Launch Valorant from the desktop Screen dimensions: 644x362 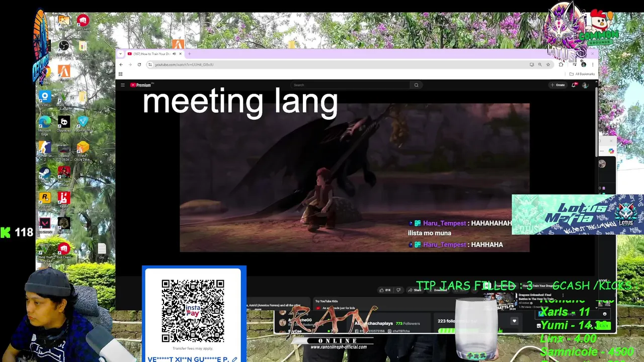pos(45,225)
